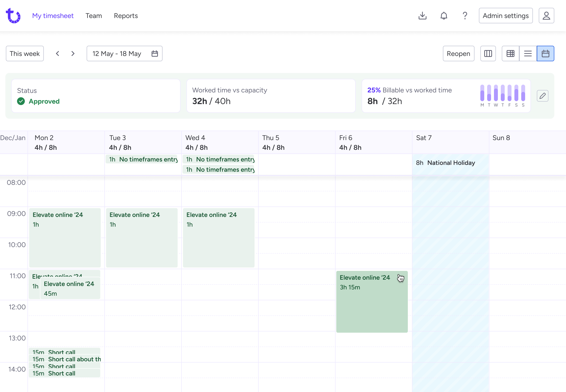566x392 pixels.
Task: Switch to grid table view
Action: [x=510, y=53]
